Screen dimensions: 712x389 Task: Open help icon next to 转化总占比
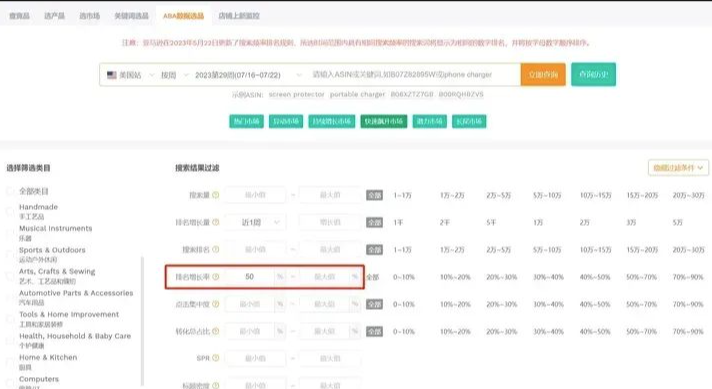click(216, 331)
